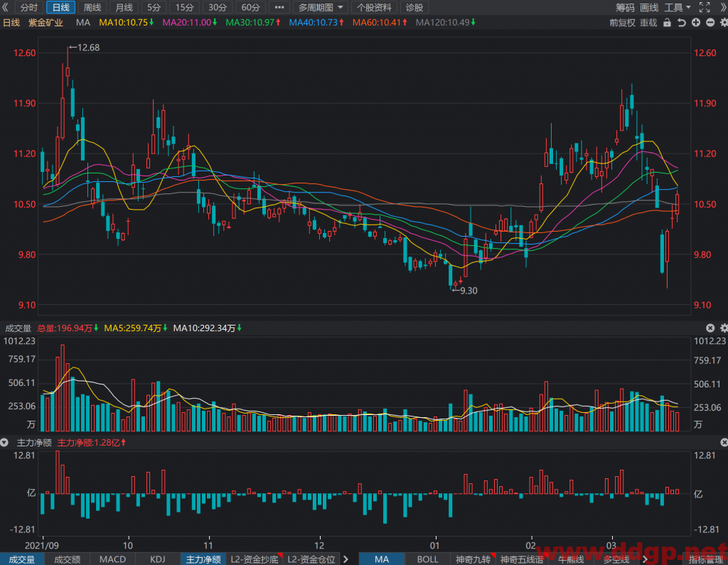The image size is (728, 565).
Task: Select BOLL main indicator tab
Action: click(427, 559)
